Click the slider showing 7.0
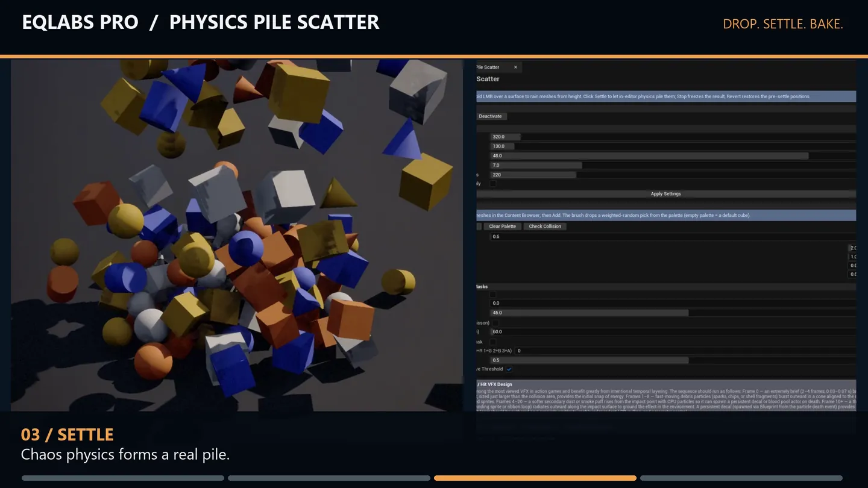 tap(673, 165)
